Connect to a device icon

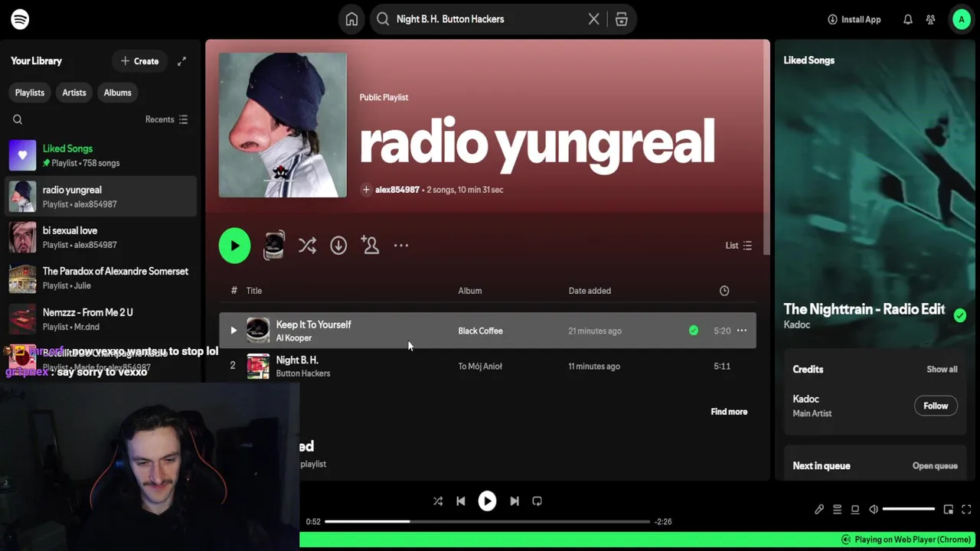pyautogui.click(x=855, y=510)
